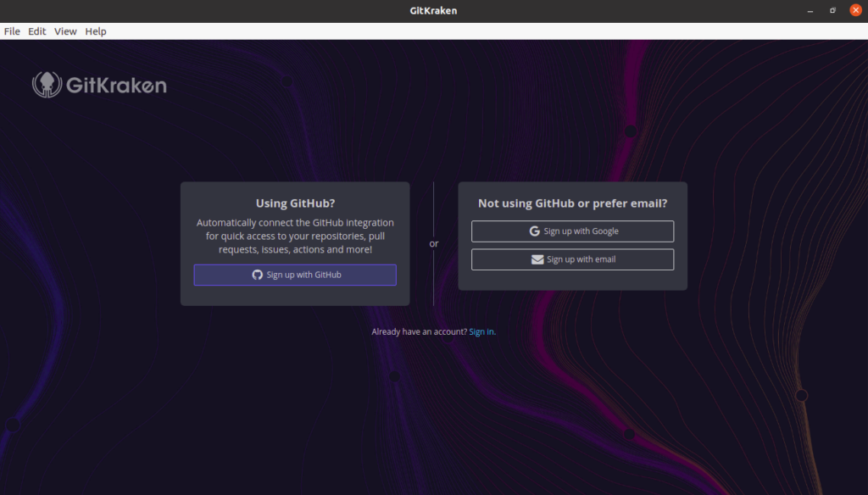
Task: Follow the Sign in link
Action: (481, 331)
